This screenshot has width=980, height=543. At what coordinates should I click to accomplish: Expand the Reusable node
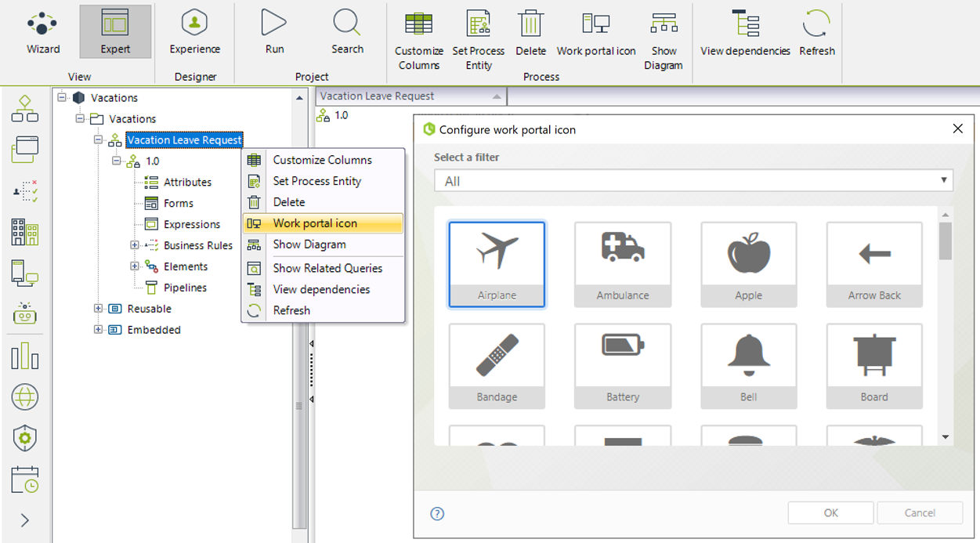point(98,309)
